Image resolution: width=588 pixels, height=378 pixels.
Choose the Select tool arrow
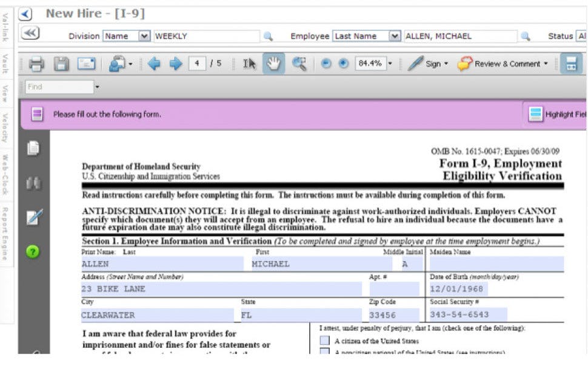point(249,64)
